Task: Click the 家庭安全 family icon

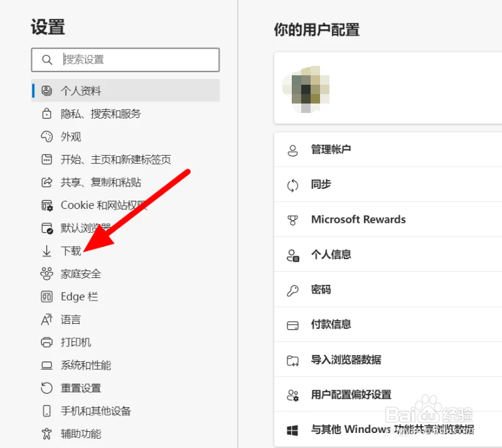Action: [x=46, y=274]
